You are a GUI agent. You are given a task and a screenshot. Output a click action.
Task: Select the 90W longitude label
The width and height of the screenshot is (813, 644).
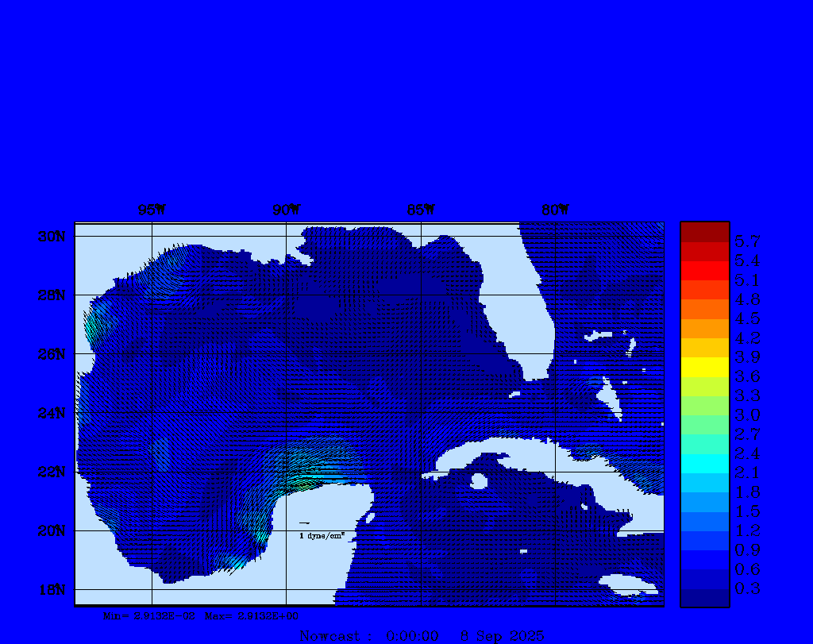point(286,210)
